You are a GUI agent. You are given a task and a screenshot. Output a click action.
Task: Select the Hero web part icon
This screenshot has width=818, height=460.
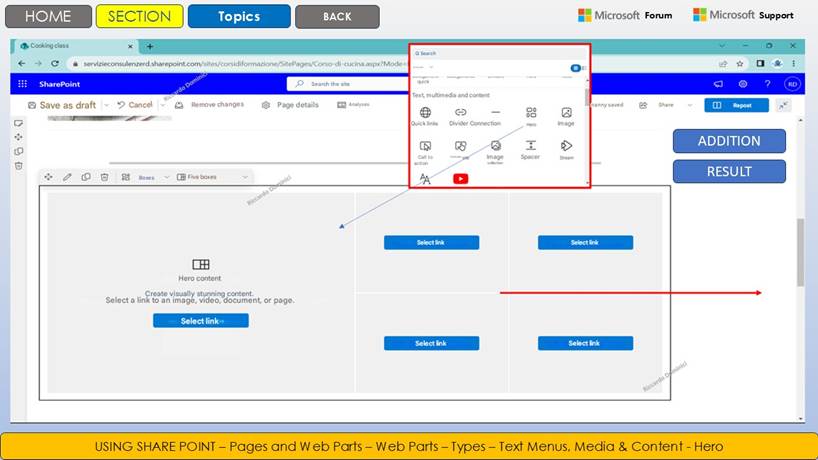(x=531, y=114)
